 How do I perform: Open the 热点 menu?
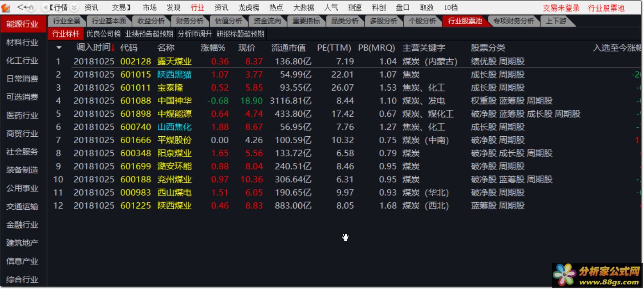(x=276, y=8)
